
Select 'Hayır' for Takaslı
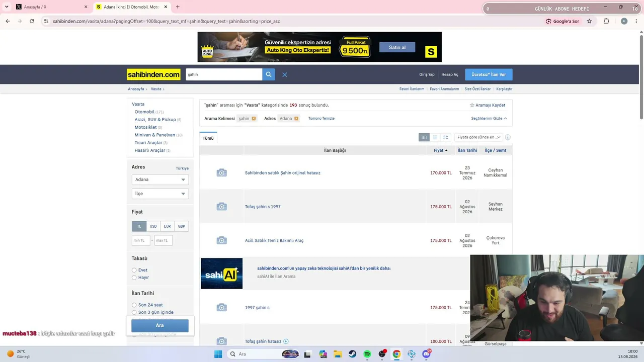pos(134,278)
